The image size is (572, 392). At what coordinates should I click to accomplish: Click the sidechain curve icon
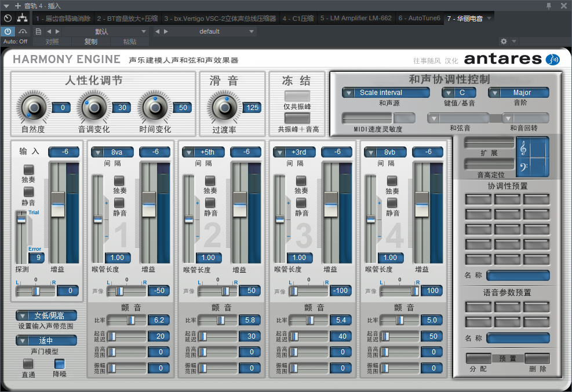pyautogui.click(x=23, y=31)
